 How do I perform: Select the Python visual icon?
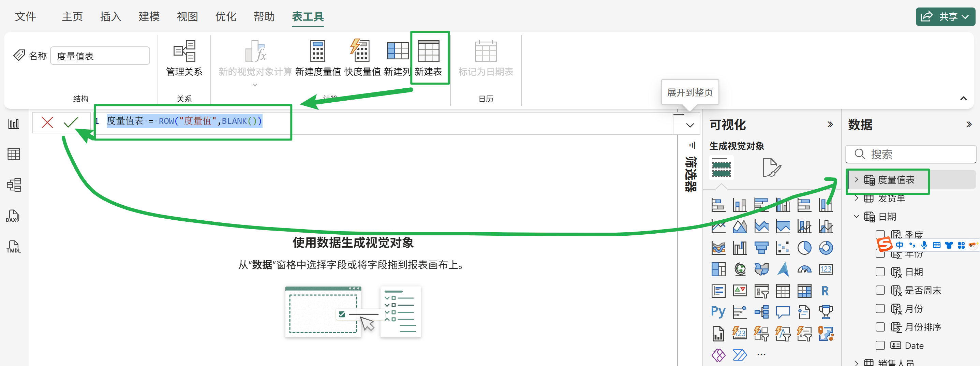[x=718, y=312]
